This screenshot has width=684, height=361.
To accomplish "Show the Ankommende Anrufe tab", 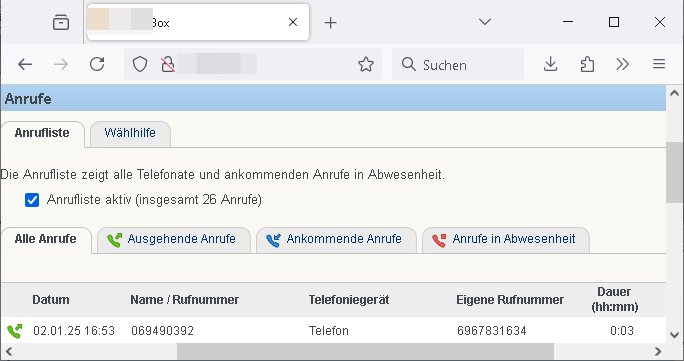I will pos(336,239).
